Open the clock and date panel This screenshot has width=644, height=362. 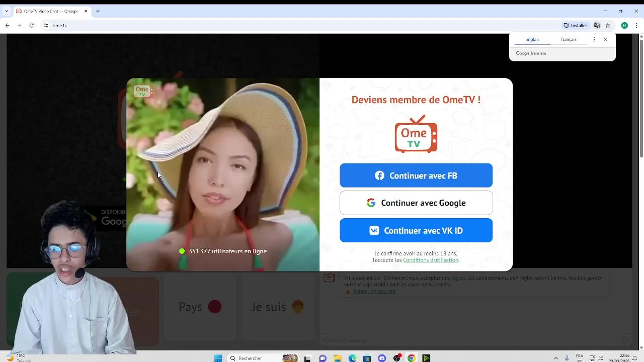[620, 358]
